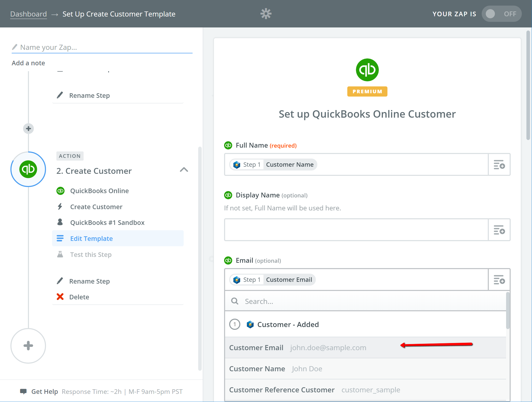Click the pencil icon by lower Rename Step
Viewport: 532px width, 402px height.
(60, 281)
